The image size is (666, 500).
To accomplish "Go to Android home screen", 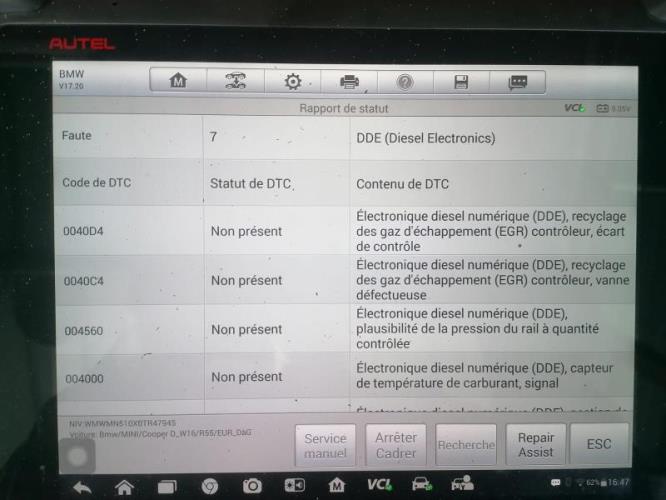I will point(124,486).
